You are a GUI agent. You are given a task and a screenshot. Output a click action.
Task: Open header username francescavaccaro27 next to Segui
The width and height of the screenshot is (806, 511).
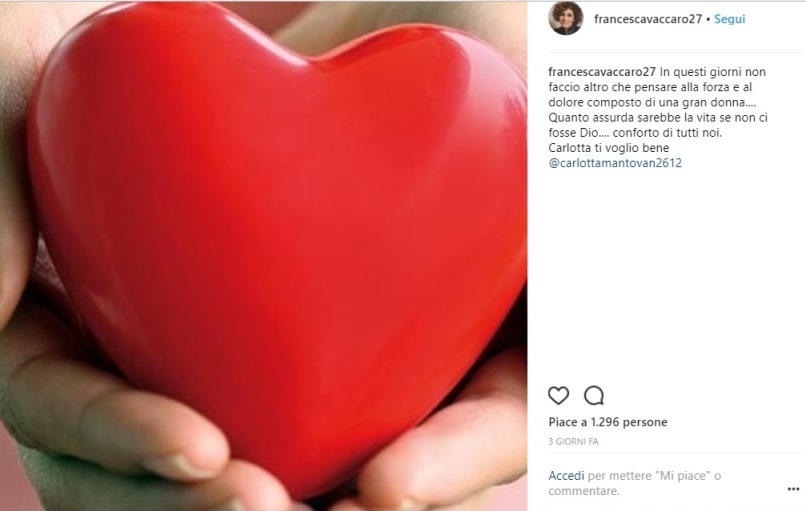click(648, 19)
